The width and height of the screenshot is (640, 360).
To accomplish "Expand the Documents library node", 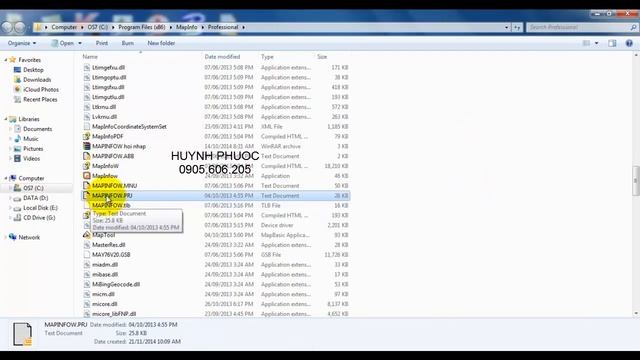I will [x=11, y=129].
